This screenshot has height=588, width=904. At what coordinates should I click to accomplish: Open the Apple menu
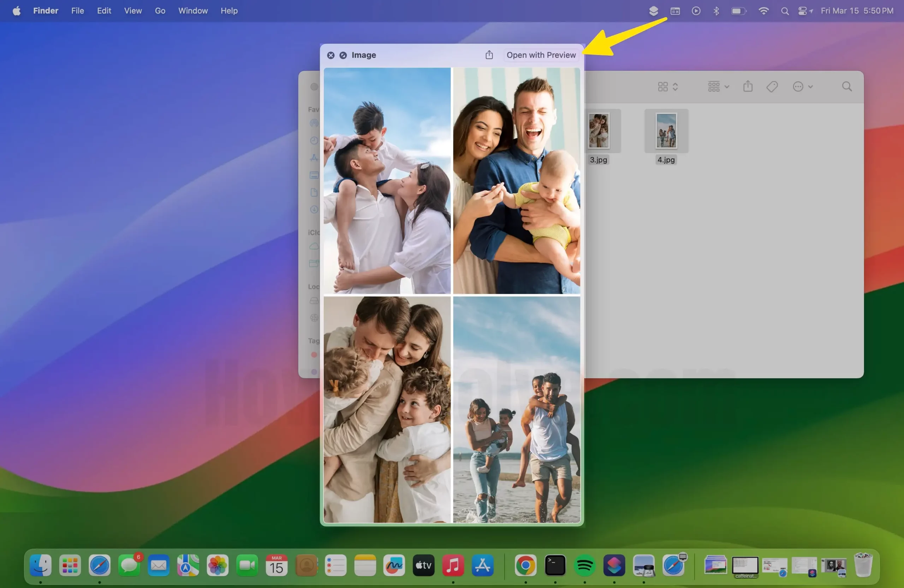(x=16, y=11)
